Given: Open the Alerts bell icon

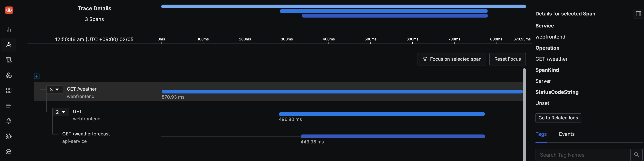Looking at the screenshot, I should [x=9, y=121].
